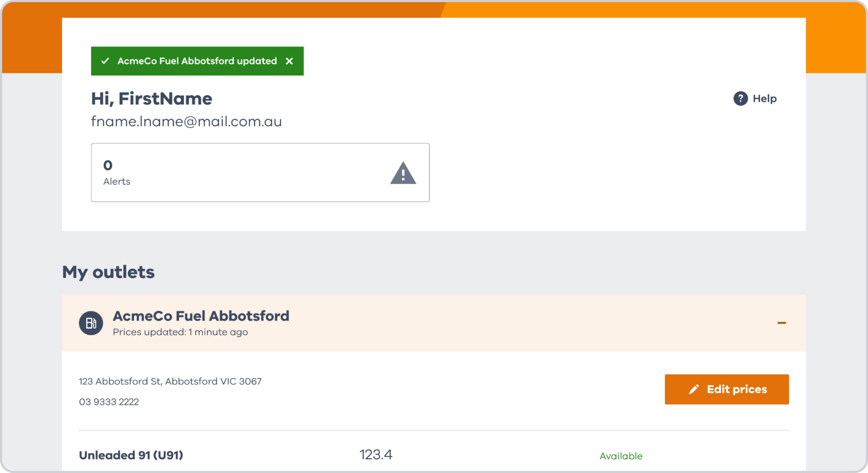Click the fuel pump outlet icon
Viewport: 868px width, 473px height.
click(x=91, y=323)
